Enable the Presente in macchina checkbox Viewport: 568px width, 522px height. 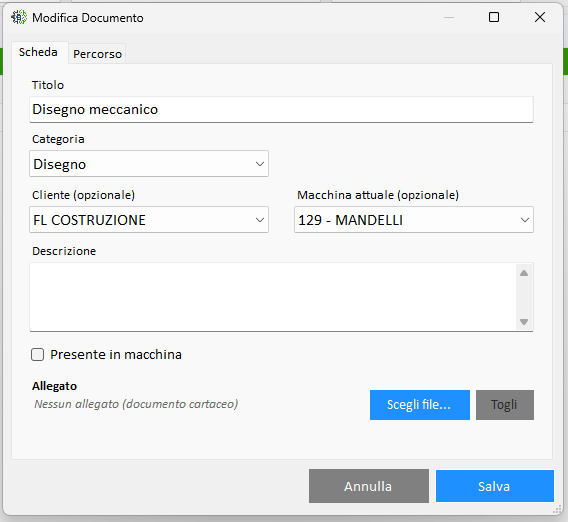[37, 355]
